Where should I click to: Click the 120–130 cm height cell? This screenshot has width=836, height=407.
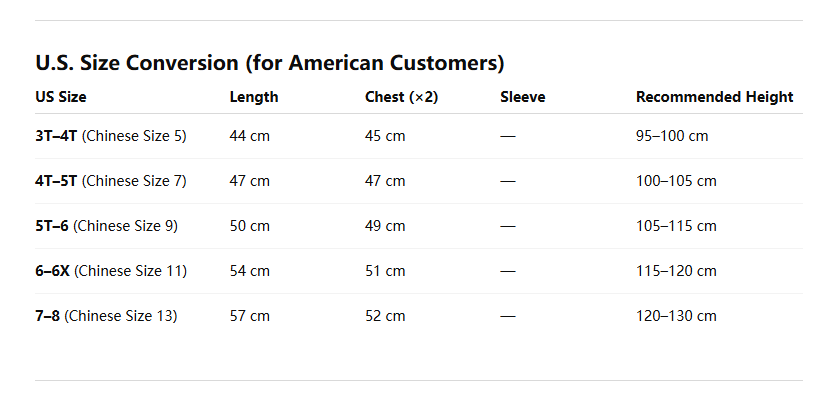pyautogui.click(x=676, y=316)
